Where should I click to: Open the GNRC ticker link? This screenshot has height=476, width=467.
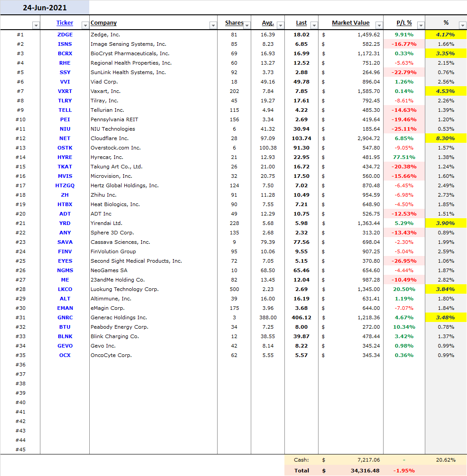tap(65, 317)
